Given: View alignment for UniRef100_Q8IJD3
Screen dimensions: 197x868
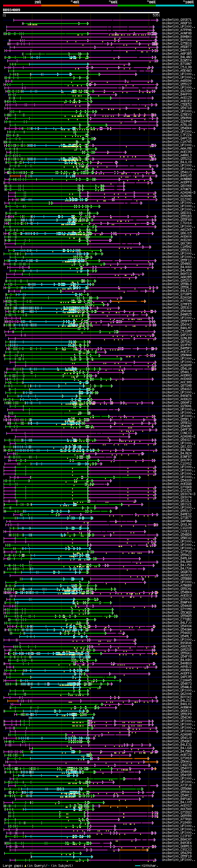Looking at the screenshot, I should pyautogui.click(x=177, y=446).
